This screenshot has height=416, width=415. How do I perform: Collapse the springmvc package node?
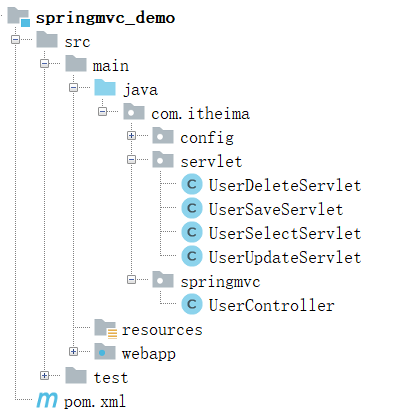[x=131, y=279]
